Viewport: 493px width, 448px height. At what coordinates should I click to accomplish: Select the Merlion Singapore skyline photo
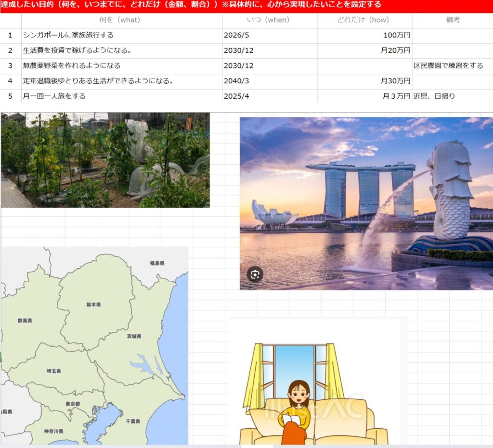click(x=366, y=202)
